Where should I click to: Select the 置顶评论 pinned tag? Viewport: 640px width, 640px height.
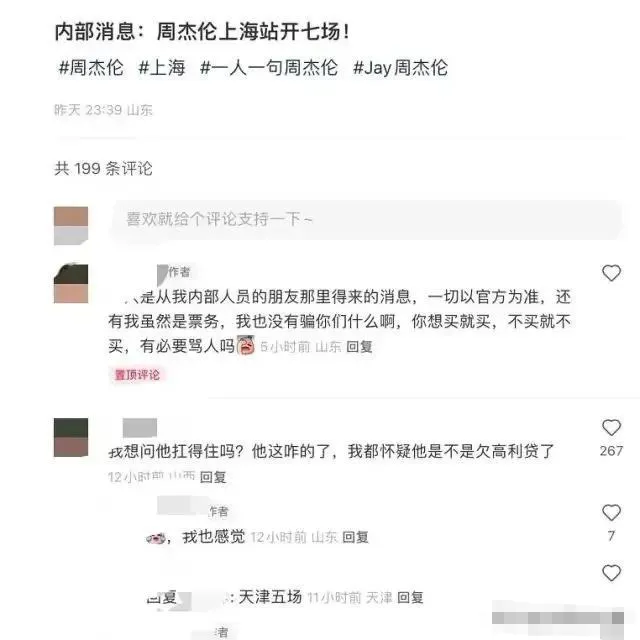point(137,375)
